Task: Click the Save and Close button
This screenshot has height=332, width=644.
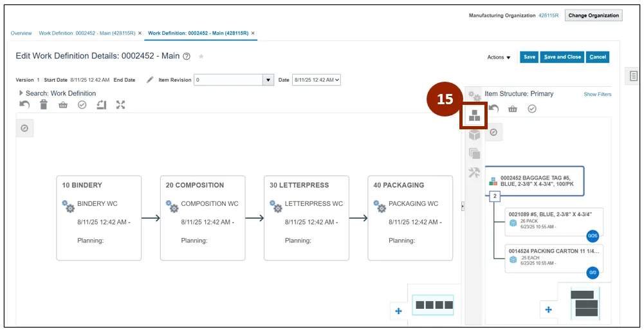Action: (562, 57)
